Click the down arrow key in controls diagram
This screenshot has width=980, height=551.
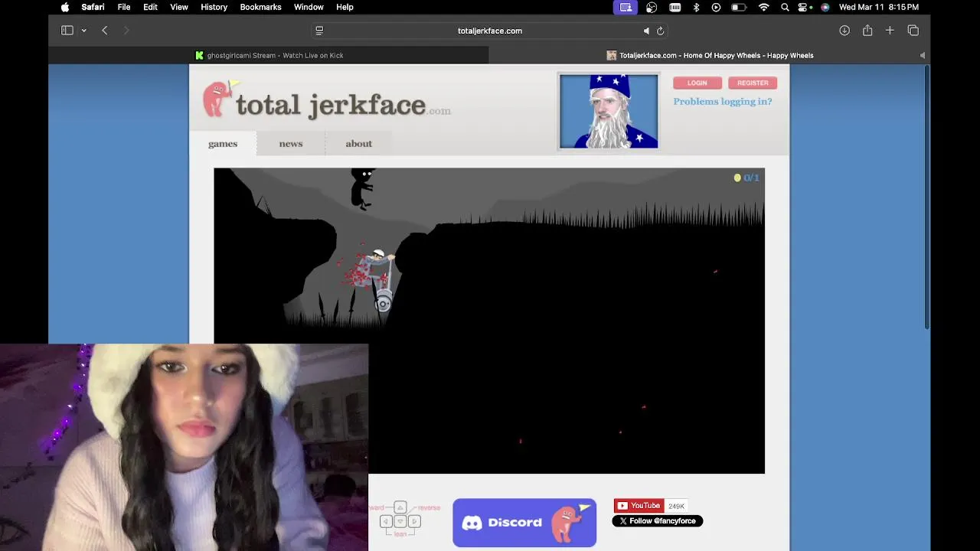[x=400, y=522]
